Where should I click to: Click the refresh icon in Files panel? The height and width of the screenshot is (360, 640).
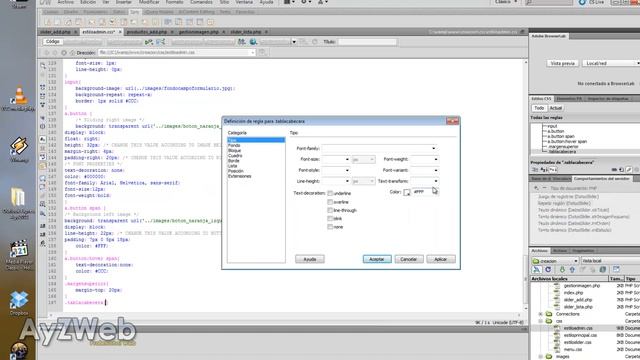coord(548,269)
